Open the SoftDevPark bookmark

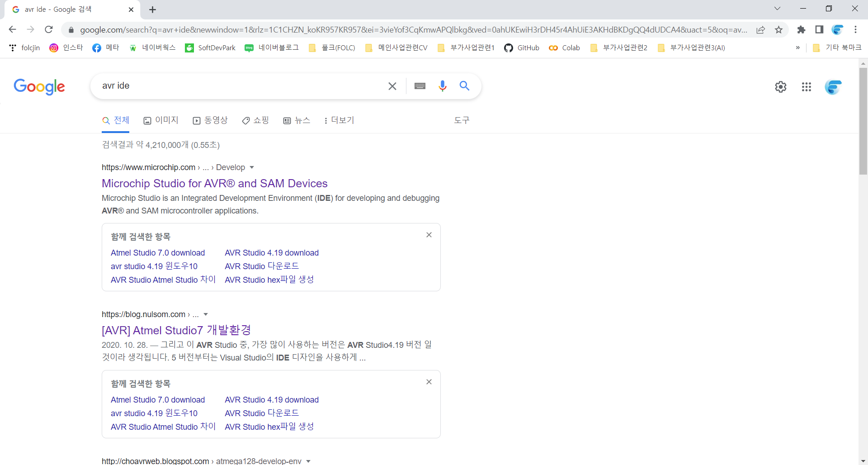[x=210, y=48]
